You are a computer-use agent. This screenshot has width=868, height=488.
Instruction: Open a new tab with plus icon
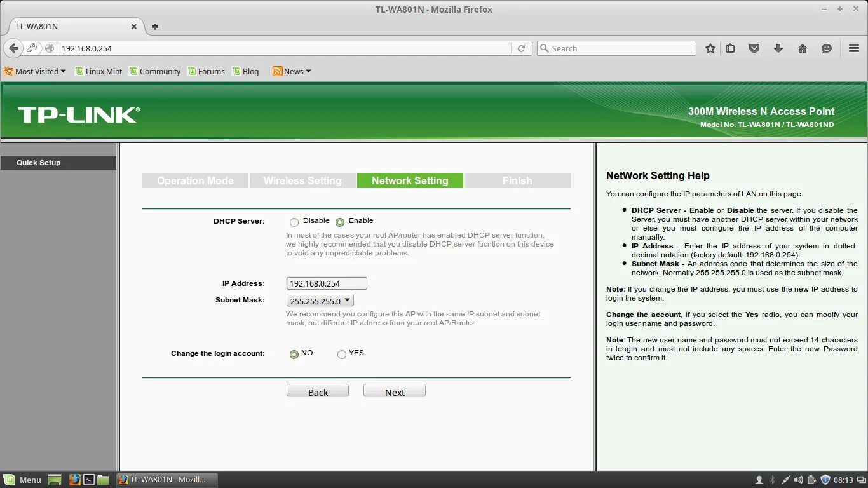155,27
